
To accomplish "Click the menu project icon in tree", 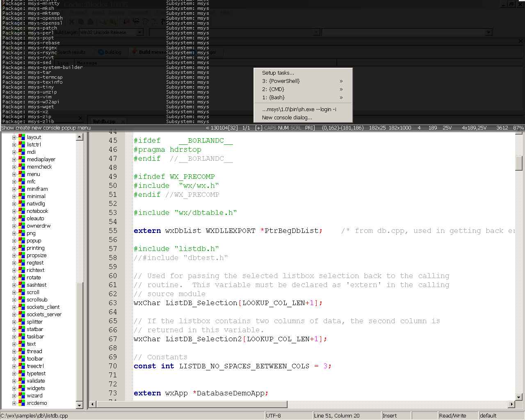I will coord(22,174).
